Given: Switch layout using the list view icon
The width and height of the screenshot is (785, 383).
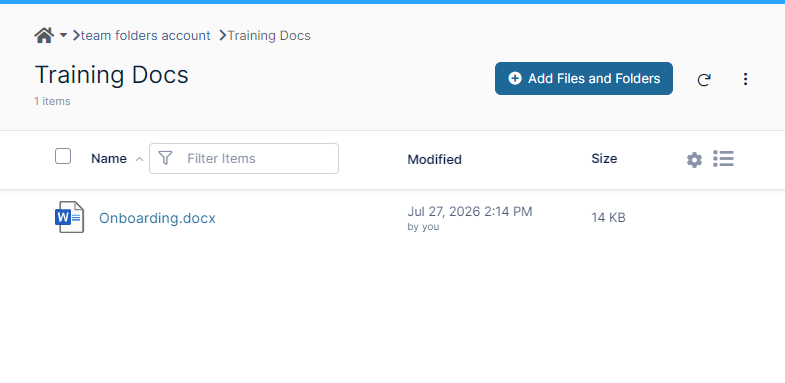Looking at the screenshot, I should [723, 159].
